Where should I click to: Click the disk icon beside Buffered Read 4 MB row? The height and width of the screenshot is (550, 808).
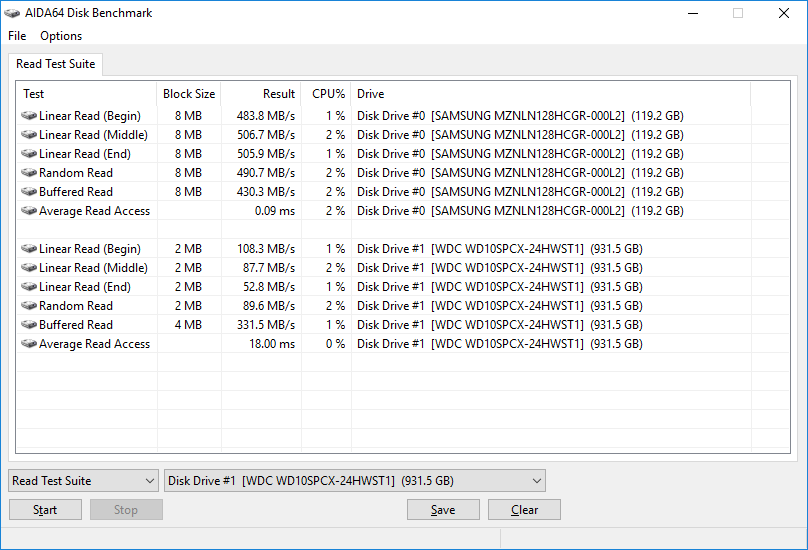point(29,325)
